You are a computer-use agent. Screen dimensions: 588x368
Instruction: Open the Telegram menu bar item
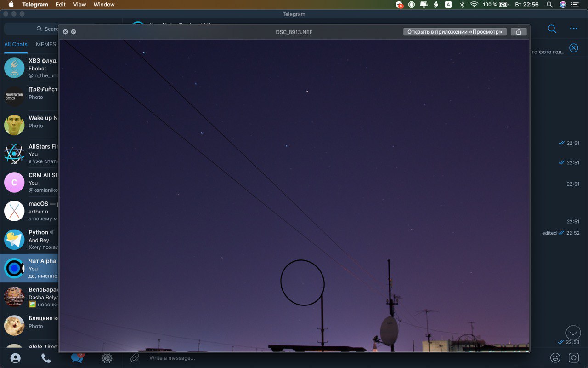point(35,5)
